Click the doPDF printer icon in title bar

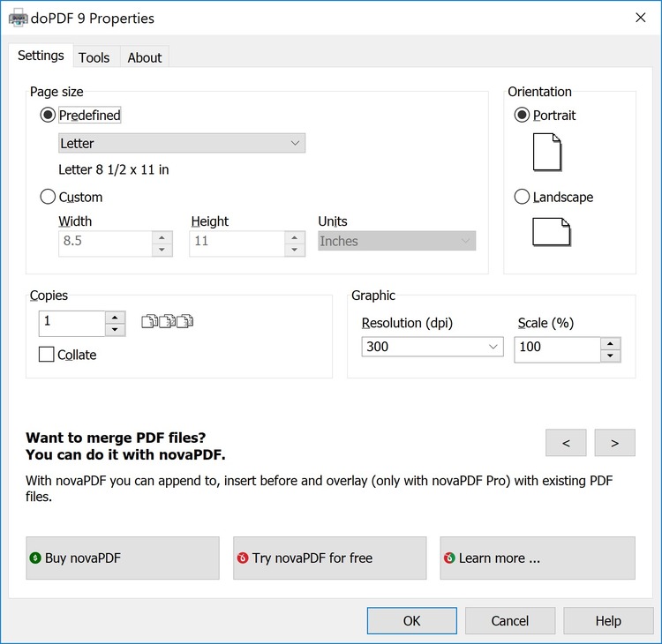point(18,19)
